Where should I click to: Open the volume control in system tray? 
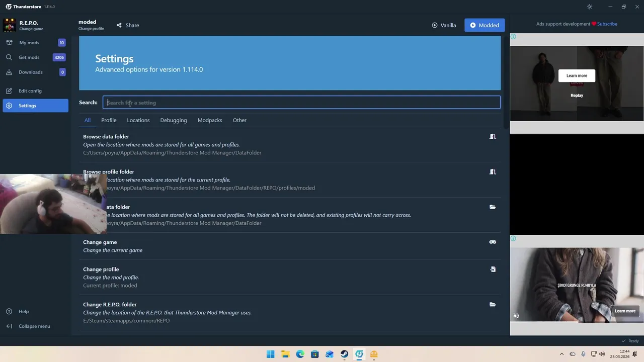click(x=602, y=354)
